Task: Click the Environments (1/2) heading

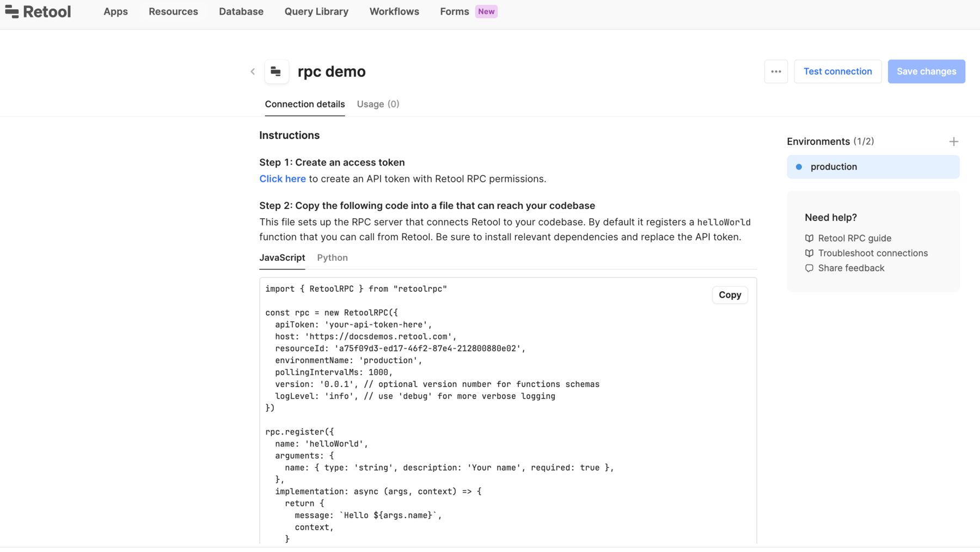Action: pos(830,142)
